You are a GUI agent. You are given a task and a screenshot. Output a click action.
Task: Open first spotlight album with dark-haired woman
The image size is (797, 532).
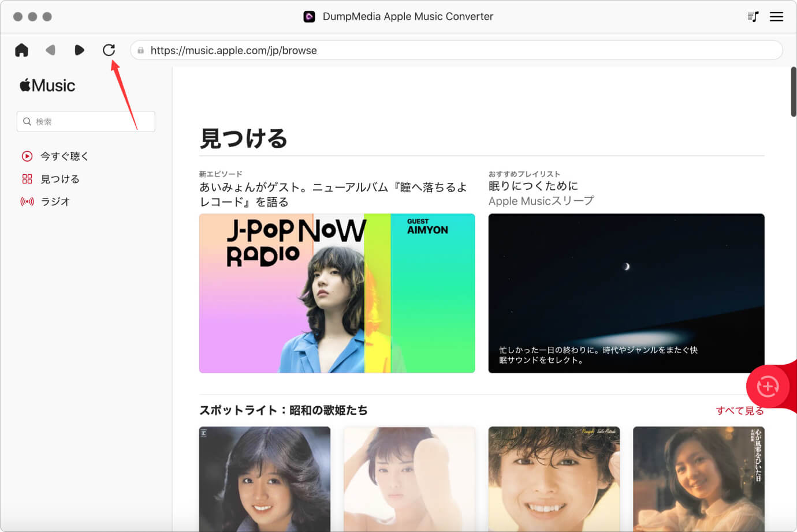pos(265,479)
